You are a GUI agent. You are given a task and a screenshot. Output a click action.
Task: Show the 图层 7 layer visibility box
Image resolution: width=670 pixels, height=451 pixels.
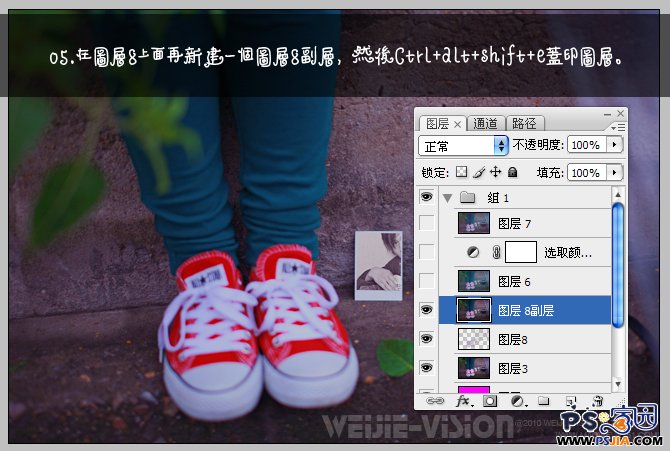click(x=428, y=223)
